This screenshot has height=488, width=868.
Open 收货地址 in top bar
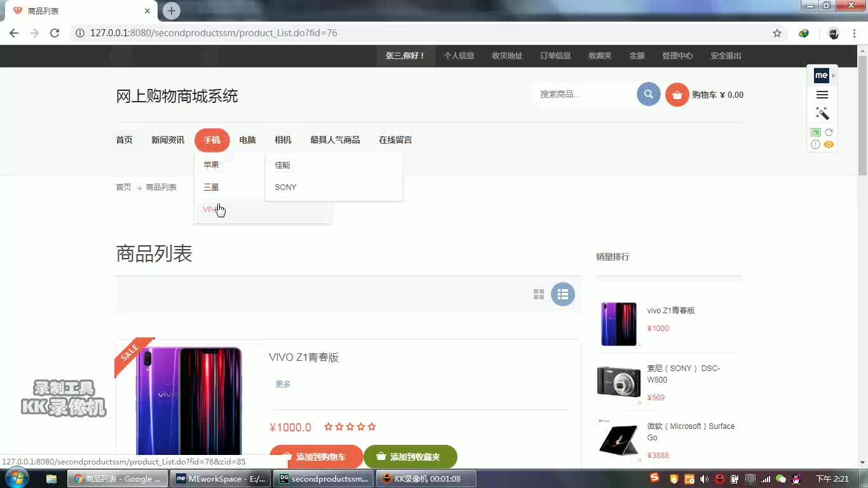point(507,56)
